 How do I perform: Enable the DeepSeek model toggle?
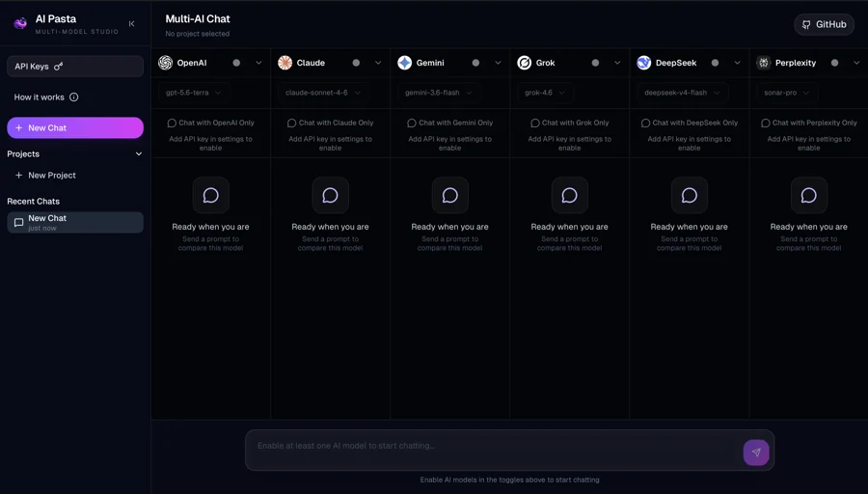[715, 63]
